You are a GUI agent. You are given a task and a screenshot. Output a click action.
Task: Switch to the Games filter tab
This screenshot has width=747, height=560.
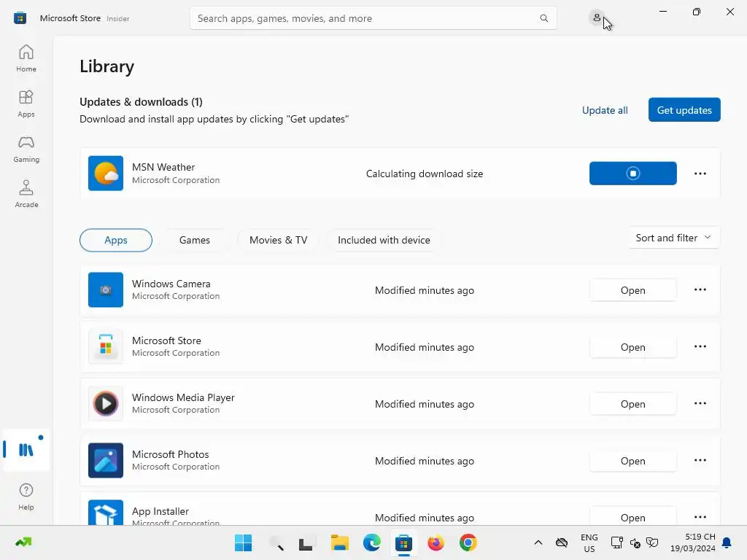coord(194,240)
